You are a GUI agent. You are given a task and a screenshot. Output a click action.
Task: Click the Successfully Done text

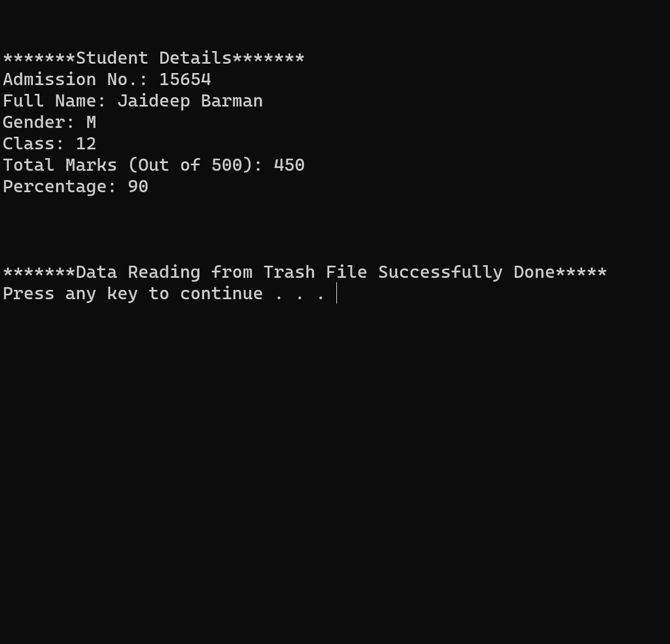coord(466,272)
